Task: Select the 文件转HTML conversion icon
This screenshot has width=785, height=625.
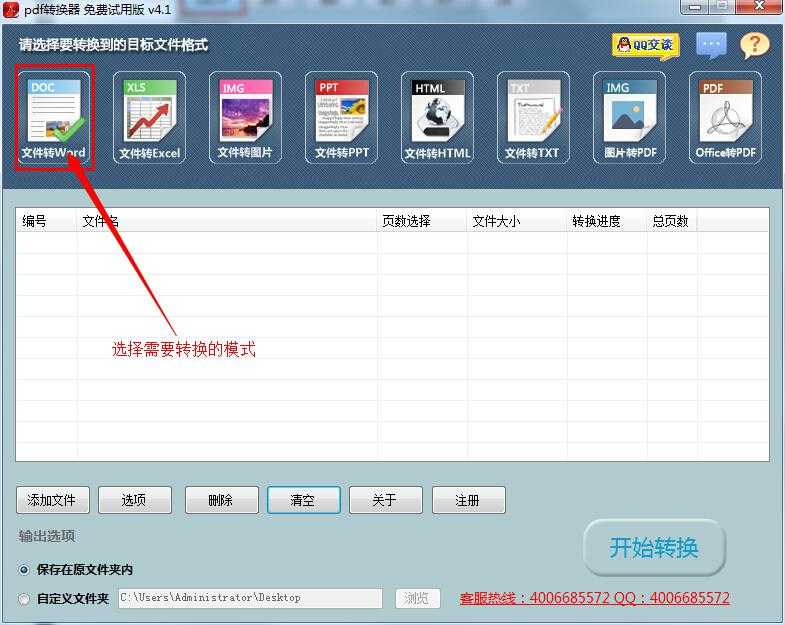Action: pos(438,117)
